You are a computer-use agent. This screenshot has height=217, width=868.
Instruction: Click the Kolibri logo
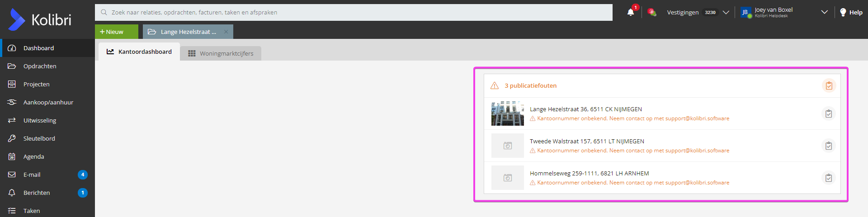pyautogui.click(x=40, y=19)
